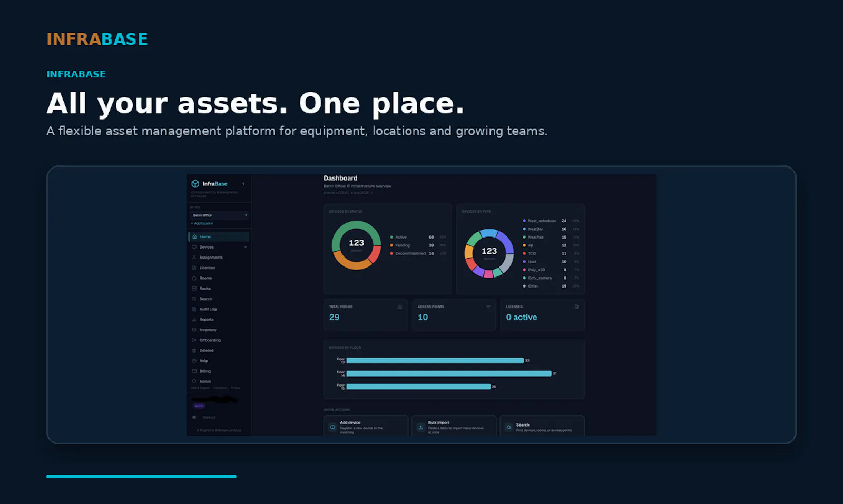Open the Audit Log sidebar entry
The width and height of the screenshot is (843, 504).
[219, 309]
